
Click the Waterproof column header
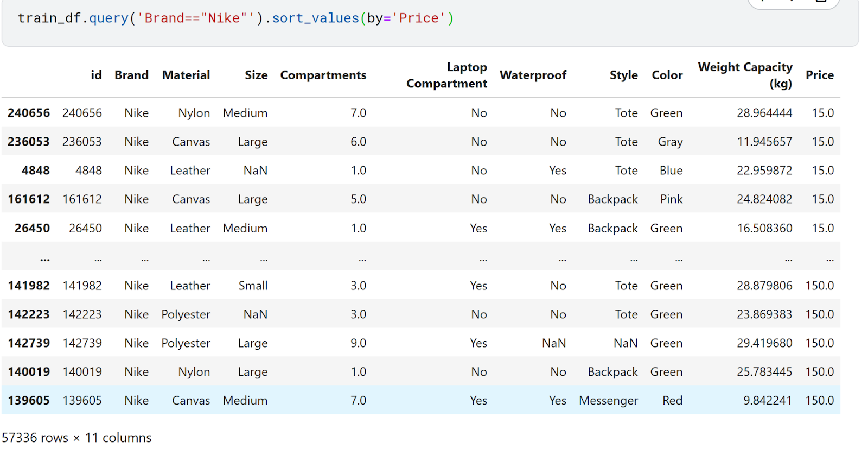pyautogui.click(x=533, y=75)
